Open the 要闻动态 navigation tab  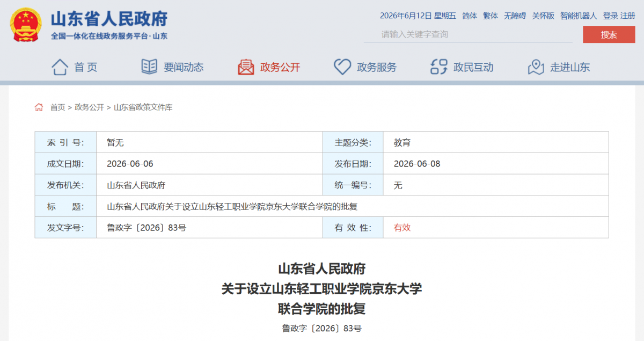[184, 67]
